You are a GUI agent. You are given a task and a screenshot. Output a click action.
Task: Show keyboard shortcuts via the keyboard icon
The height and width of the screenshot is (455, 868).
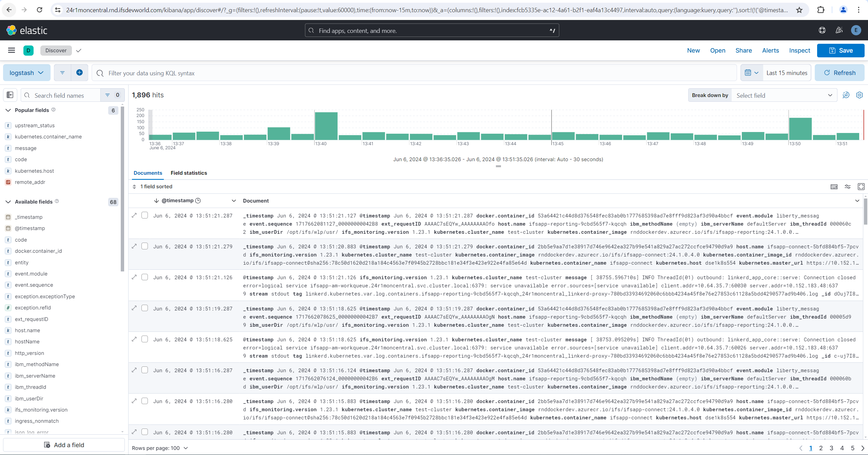pyautogui.click(x=833, y=187)
